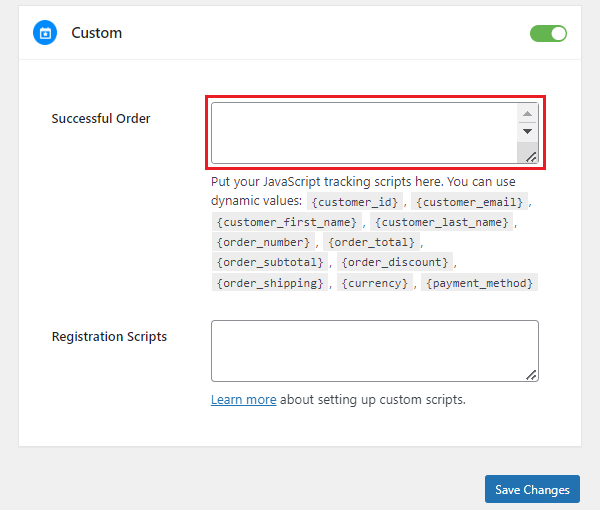The image size is (600, 510).
Task: Click the {currency} dynamic value tag
Action: pyautogui.click(x=376, y=283)
